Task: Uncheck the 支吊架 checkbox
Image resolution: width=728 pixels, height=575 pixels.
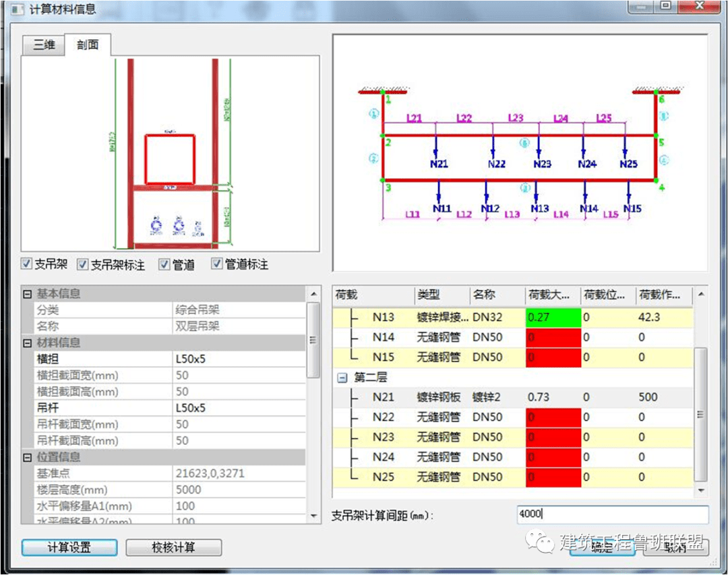Action: (x=26, y=264)
